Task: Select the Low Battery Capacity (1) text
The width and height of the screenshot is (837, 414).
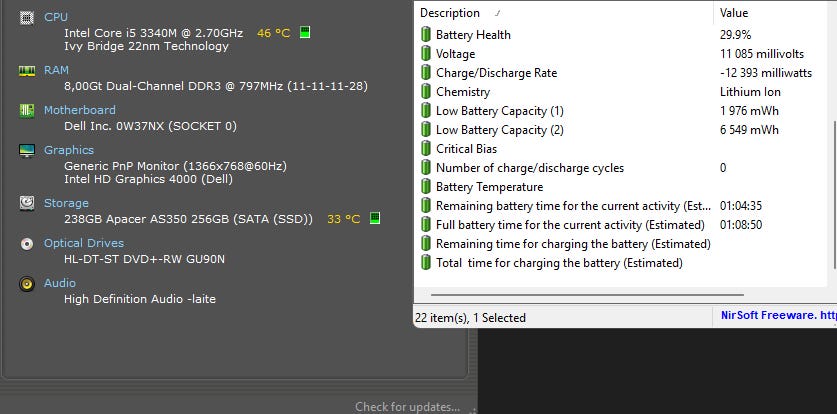Action: tap(500, 111)
